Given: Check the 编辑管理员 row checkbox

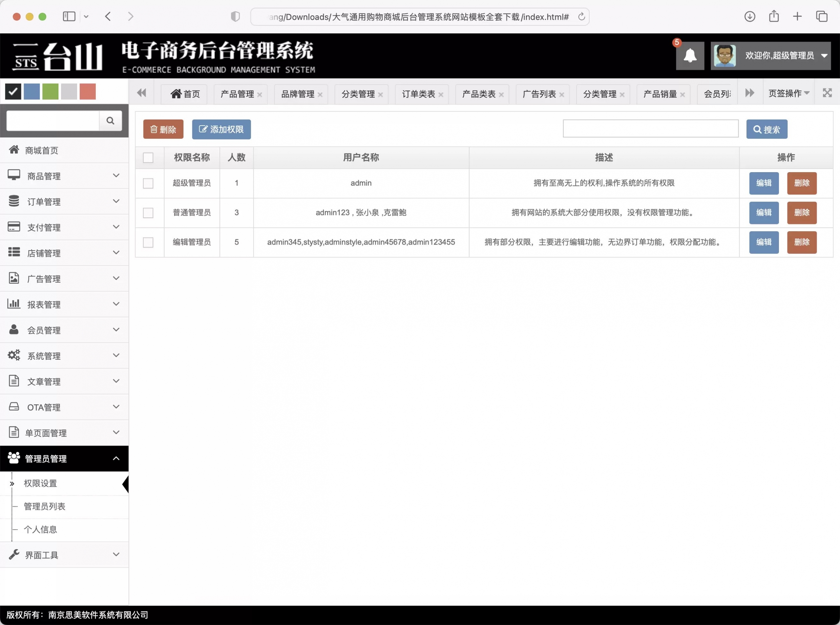Looking at the screenshot, I should point(148,243).
